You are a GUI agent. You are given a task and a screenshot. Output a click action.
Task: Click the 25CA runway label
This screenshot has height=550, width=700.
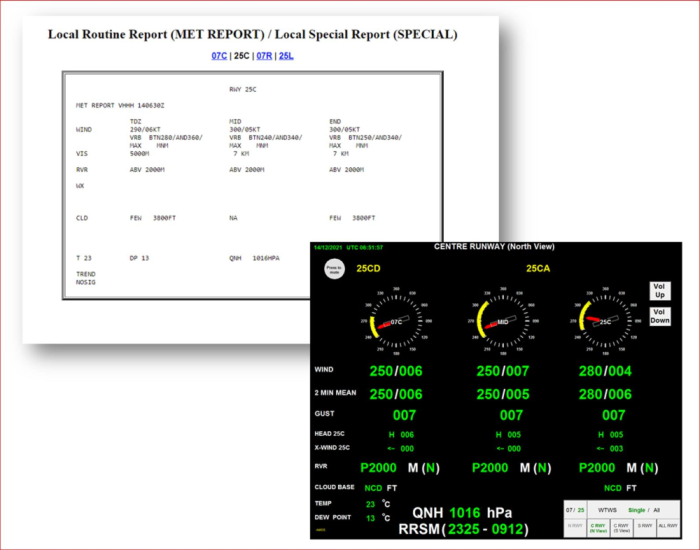click(538, 268)
